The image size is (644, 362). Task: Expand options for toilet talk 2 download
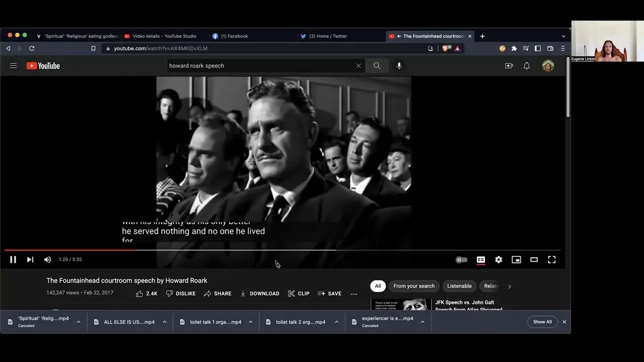tap(337, 322)
